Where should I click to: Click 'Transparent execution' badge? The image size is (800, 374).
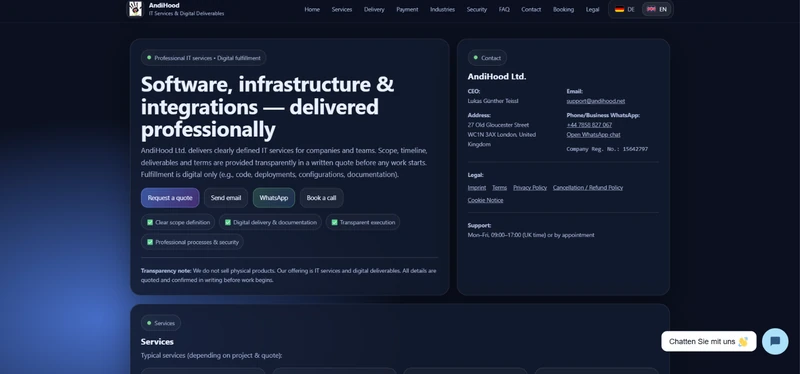363,222
